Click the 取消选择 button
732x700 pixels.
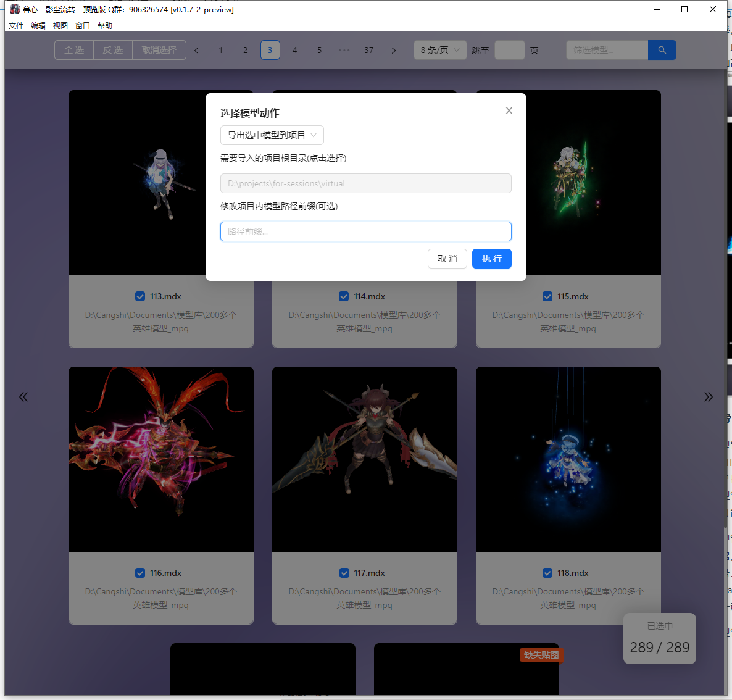pyautogui.click(x=159, y=50)
